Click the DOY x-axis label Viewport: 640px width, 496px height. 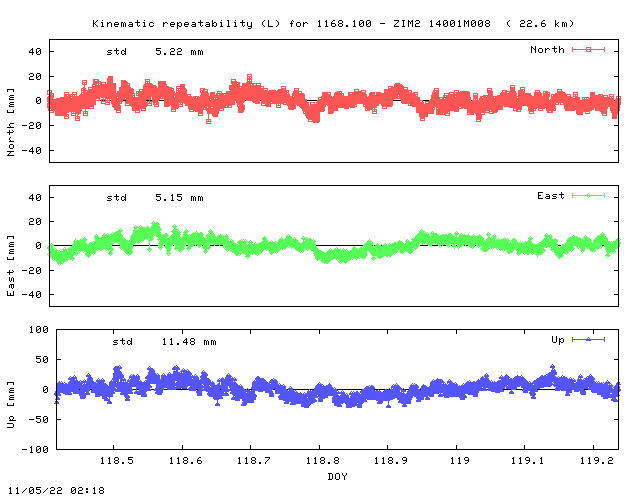pos(338,476)
